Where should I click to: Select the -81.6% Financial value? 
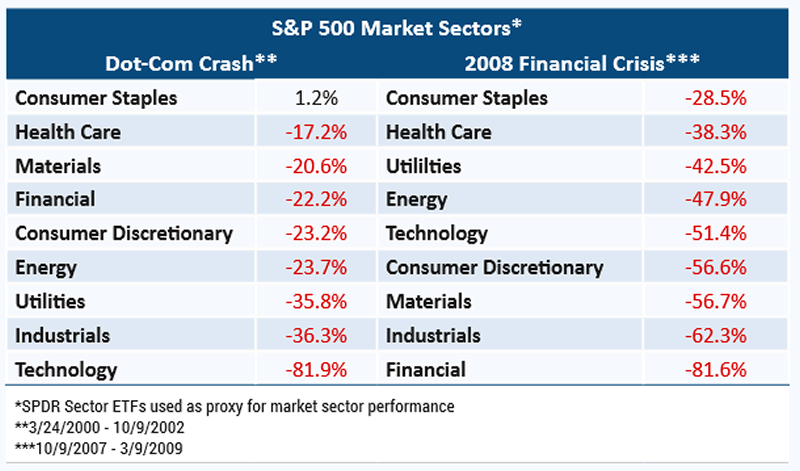713,369
